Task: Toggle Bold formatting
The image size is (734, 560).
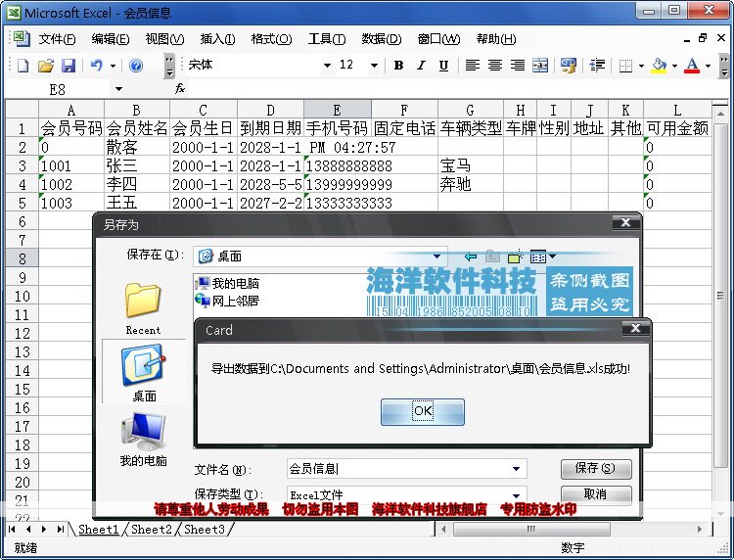Action: pyautogui.click(x=399, y=66)
